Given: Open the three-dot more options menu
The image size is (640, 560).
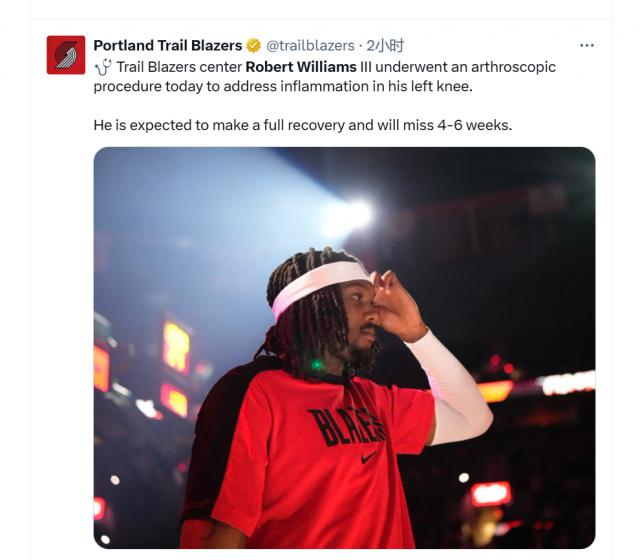Looking at the screenshot, I should click(x=587, y=45).
